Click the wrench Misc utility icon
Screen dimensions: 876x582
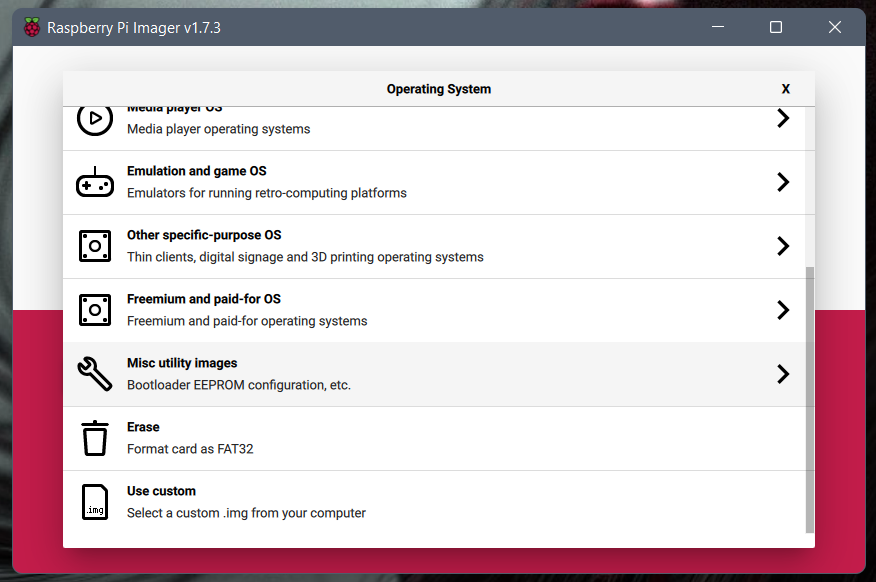pos(95,374)
